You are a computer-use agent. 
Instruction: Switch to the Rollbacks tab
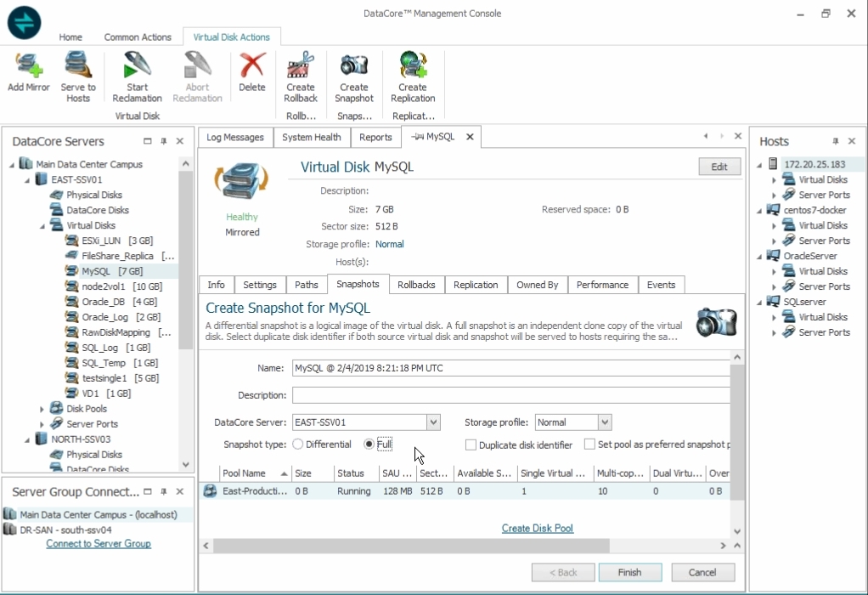tap(416, 285)
